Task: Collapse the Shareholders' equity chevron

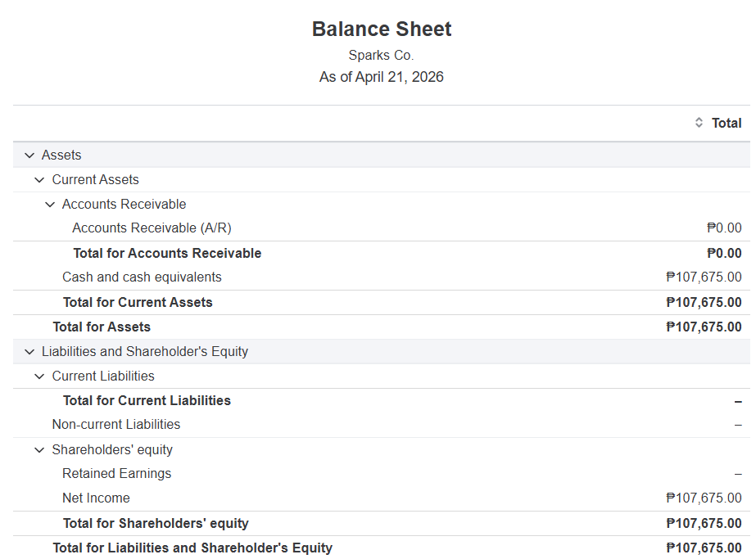Action: click(39, 450)
